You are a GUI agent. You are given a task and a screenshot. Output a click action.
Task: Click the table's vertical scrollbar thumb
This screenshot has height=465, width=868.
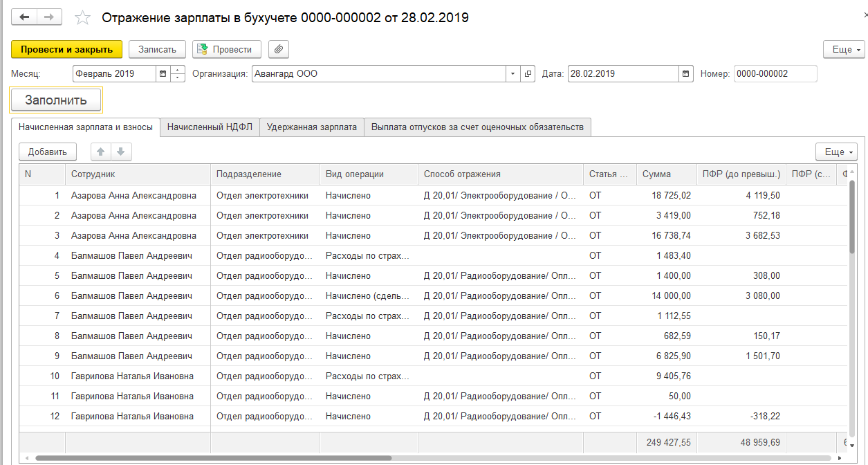[851, 217]
